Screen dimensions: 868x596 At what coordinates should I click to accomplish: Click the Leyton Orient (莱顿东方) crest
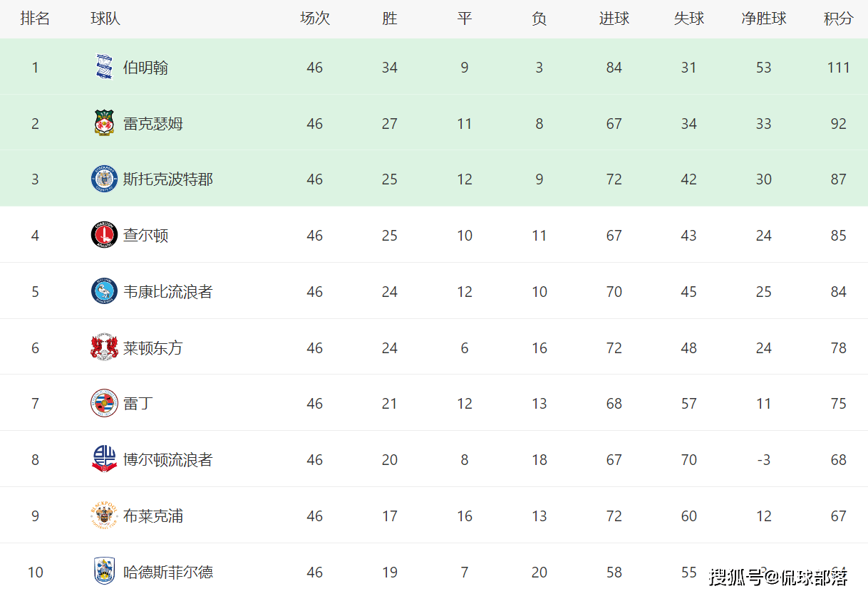104,347
